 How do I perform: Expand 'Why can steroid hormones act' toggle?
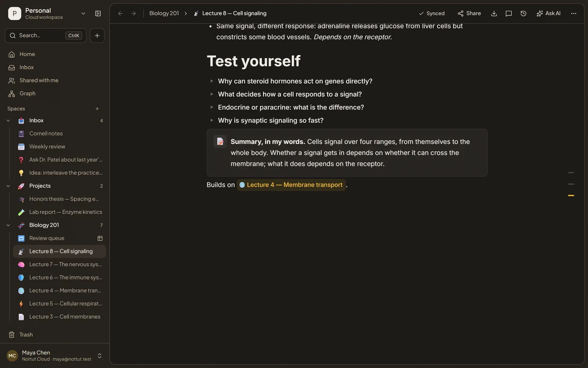tap(212, 81)
